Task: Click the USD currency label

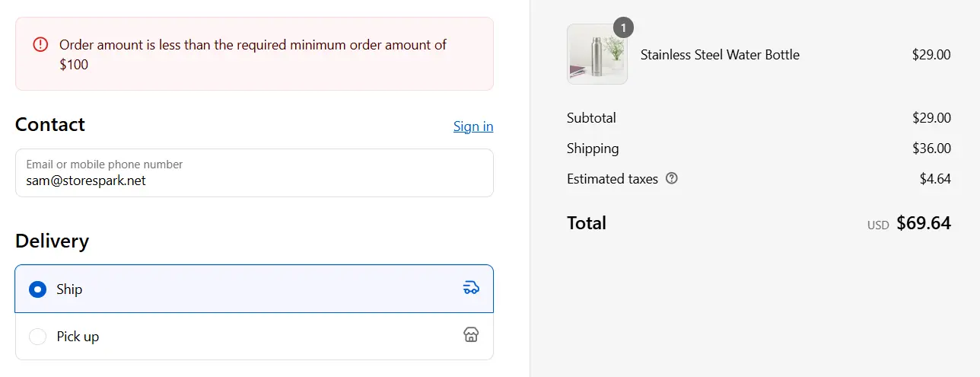Action: pyautogui.click(x=877, y=225)
